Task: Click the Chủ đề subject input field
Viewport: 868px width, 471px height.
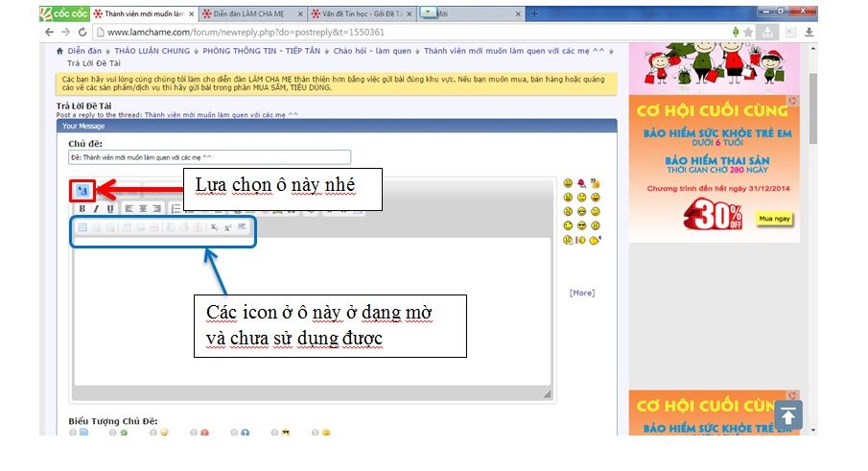Action: [x=210, y=157]
